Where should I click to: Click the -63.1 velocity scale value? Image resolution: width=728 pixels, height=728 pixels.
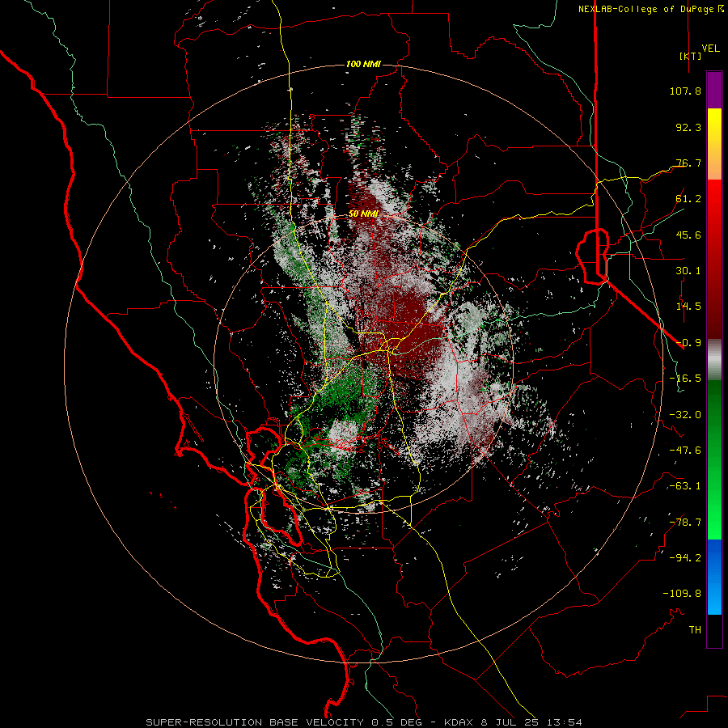685,486
